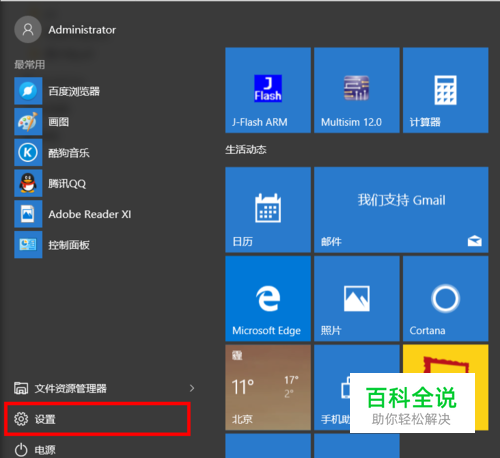Click the envelope icon on 邮件 tile
The width and height of the screenshot is (500, 458).
click(475, 241)
